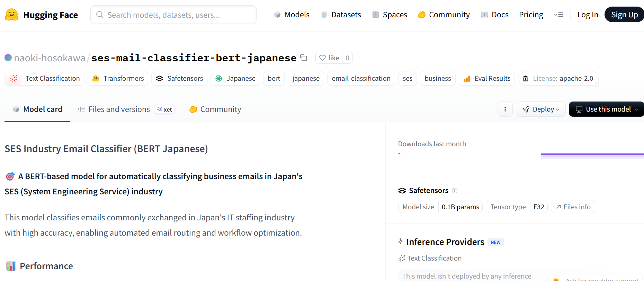644x281 pixels.
Task: Click the Japanese language globe tag
Action: pyautogui.click(x=235, y=78)
